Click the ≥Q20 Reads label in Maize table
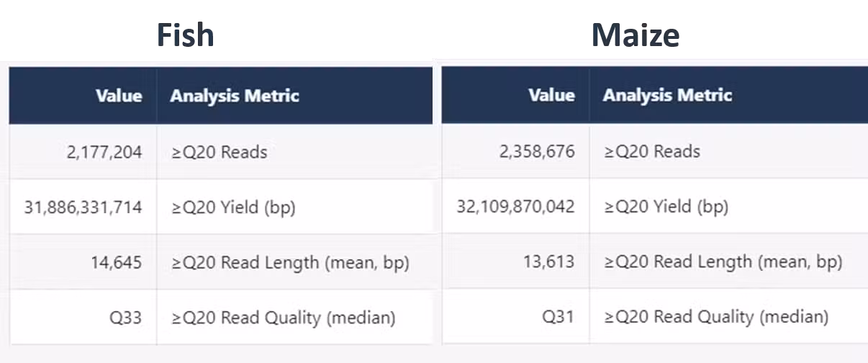 click(651, 151)
